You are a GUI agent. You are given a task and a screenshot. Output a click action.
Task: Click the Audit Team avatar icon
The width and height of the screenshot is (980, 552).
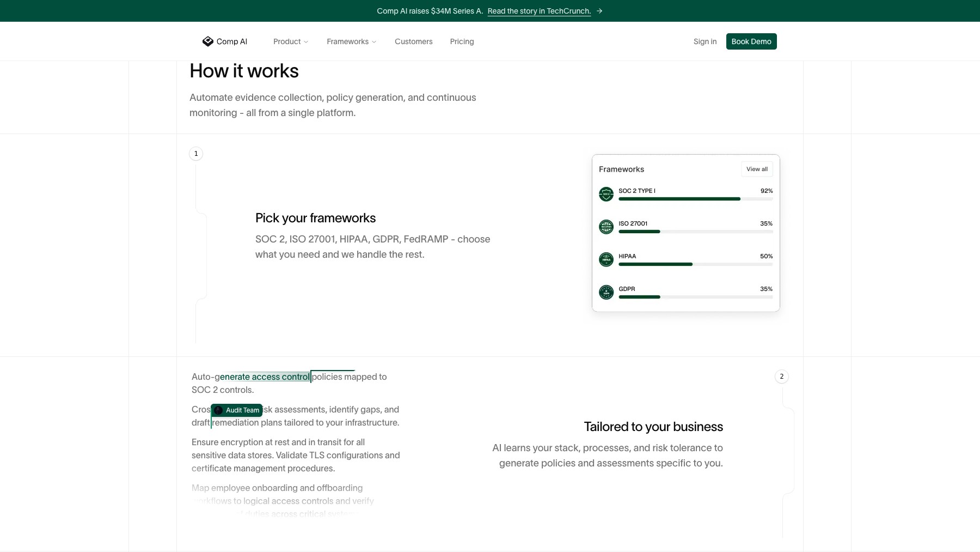[218, 410]
